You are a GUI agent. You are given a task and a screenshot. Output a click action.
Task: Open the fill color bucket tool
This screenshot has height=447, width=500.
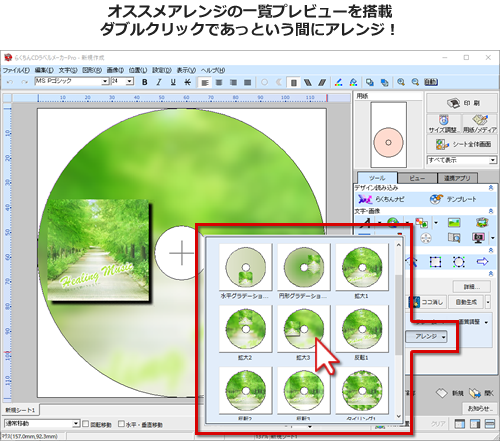[353, 82]
